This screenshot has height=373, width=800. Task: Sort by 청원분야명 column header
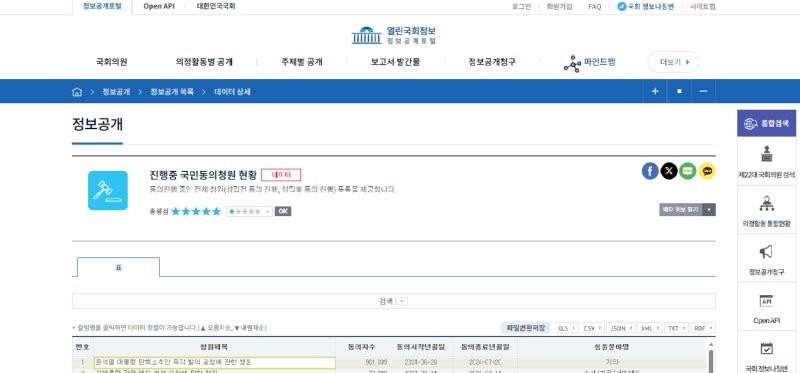point(612,347)
